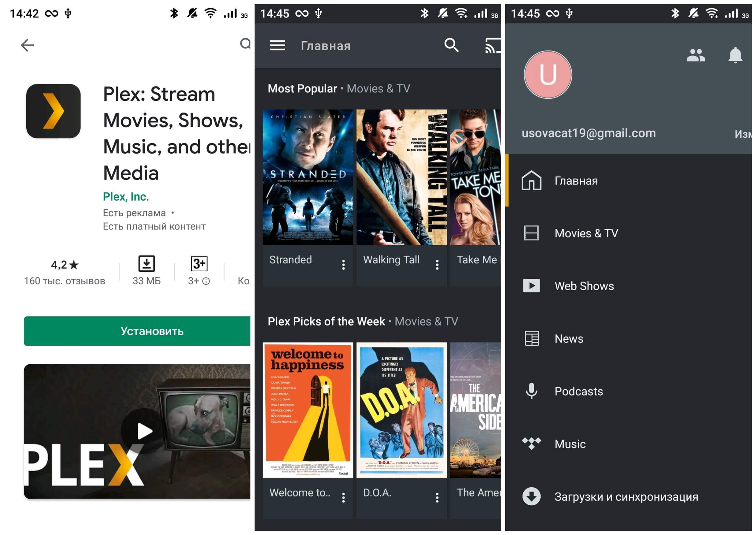Image resolution: width=756 pixels, height=535 pixels.
Task: Tap the 4,2 star rating
Action: [x=65, y=265]
